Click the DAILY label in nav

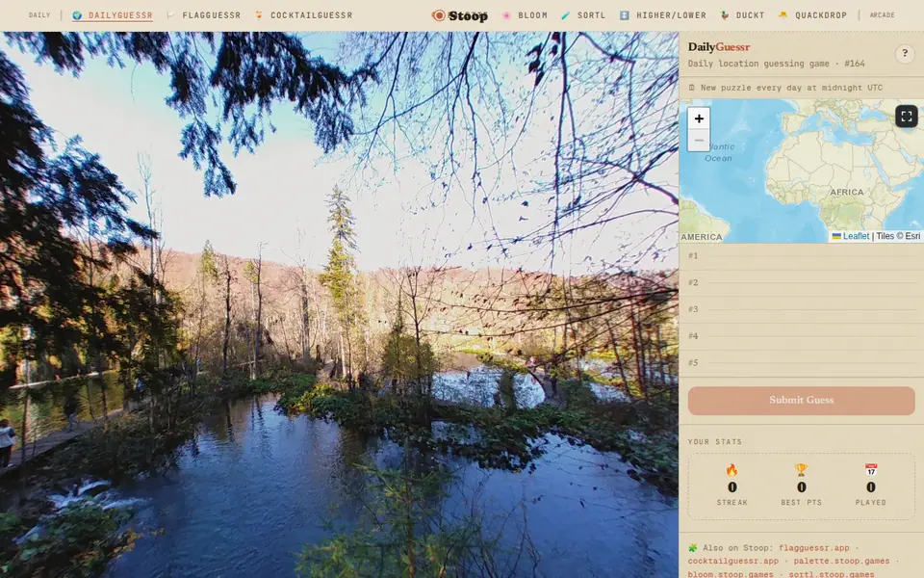39,15
